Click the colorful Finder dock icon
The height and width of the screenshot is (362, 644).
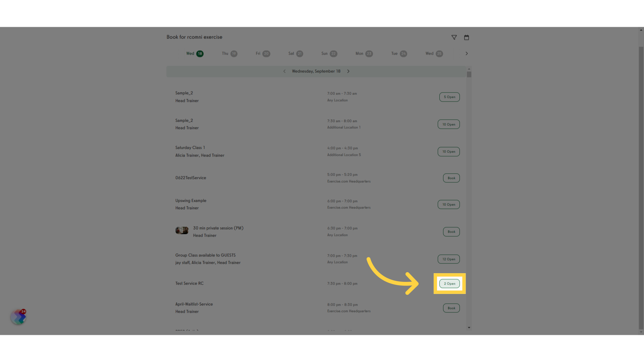point(18,316)
